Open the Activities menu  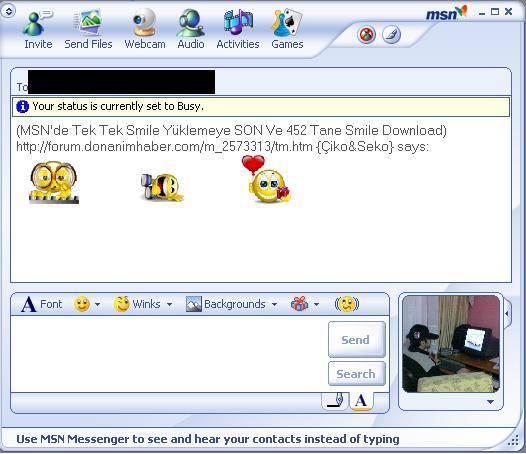(238, 30)
